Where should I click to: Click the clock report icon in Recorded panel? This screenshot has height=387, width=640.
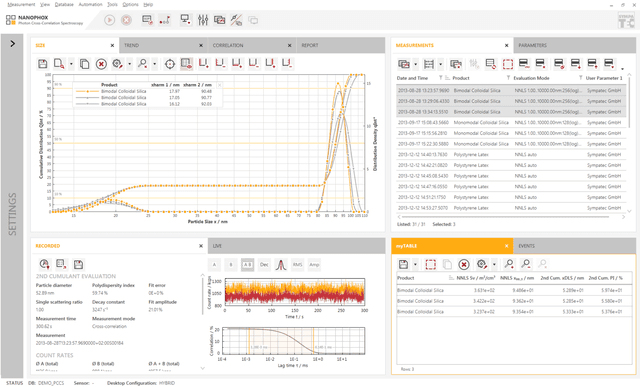[x=44, y=264]
